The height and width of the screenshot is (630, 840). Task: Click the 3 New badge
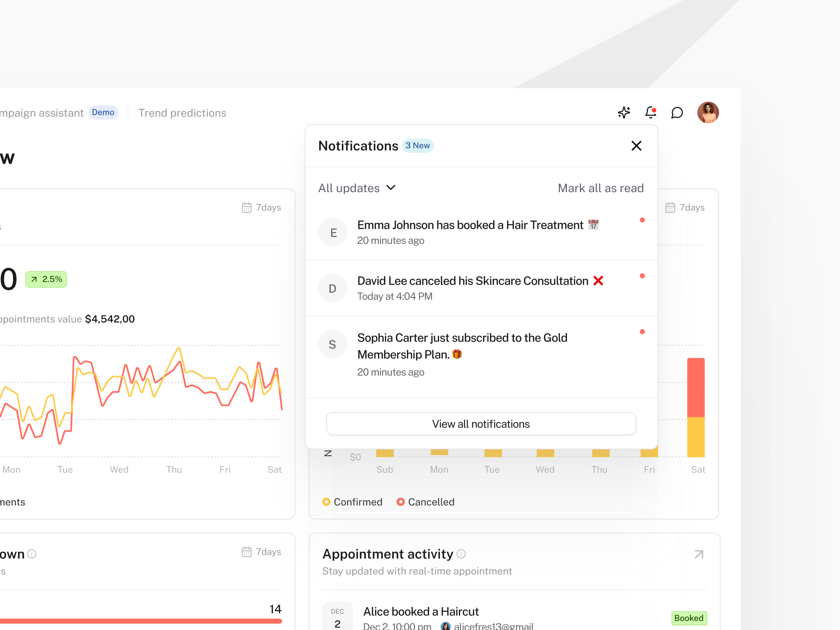pyautogui.click(x=418, y=146)
